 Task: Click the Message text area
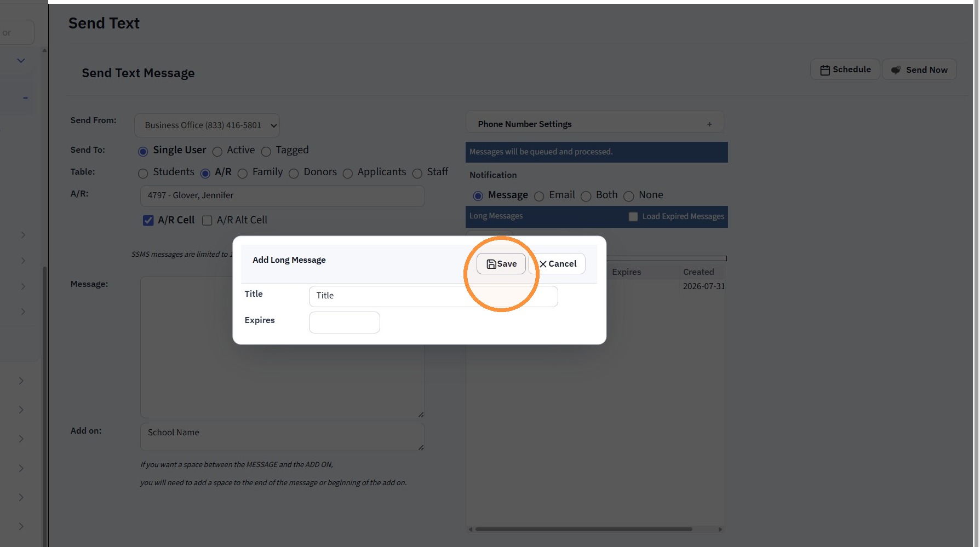(x=283, y=347)
